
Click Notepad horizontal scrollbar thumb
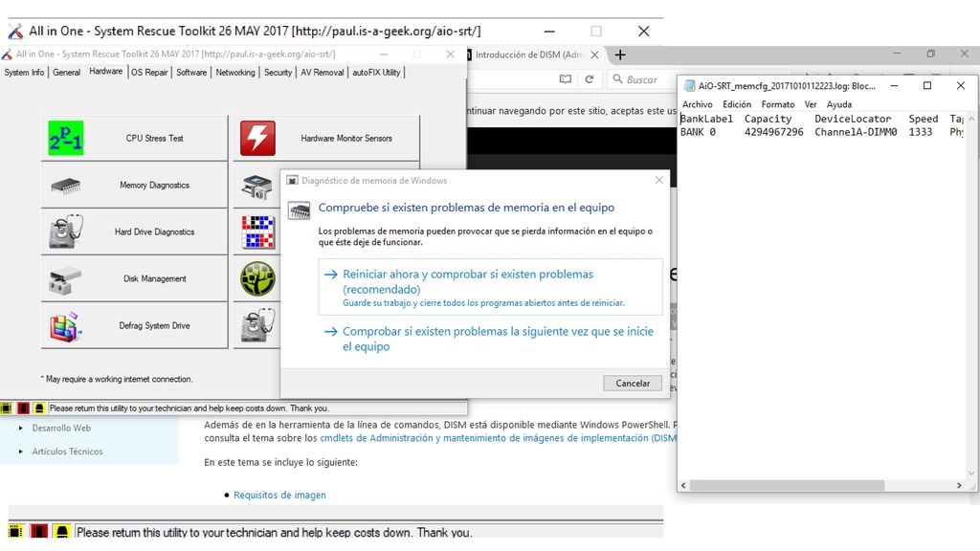[787, 485]
